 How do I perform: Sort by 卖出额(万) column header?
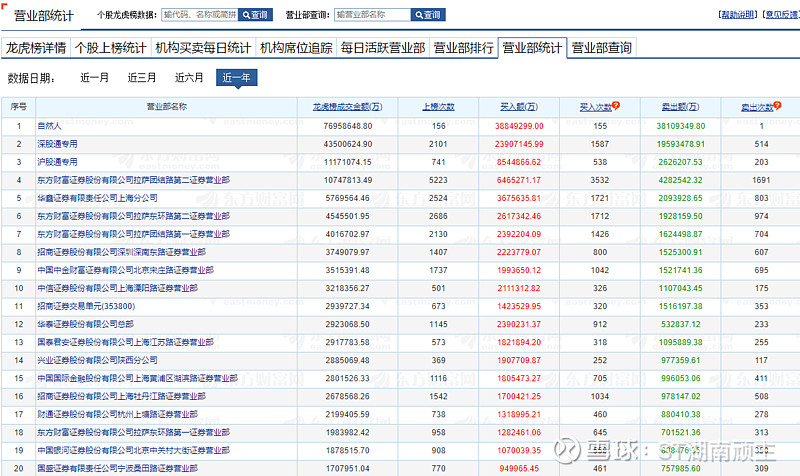(x=681, y=107)
